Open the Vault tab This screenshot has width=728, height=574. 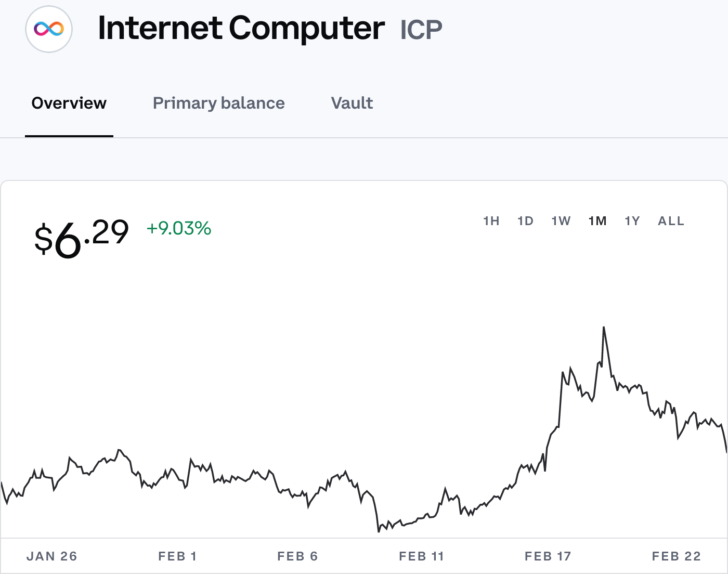(x=352, y=103)
